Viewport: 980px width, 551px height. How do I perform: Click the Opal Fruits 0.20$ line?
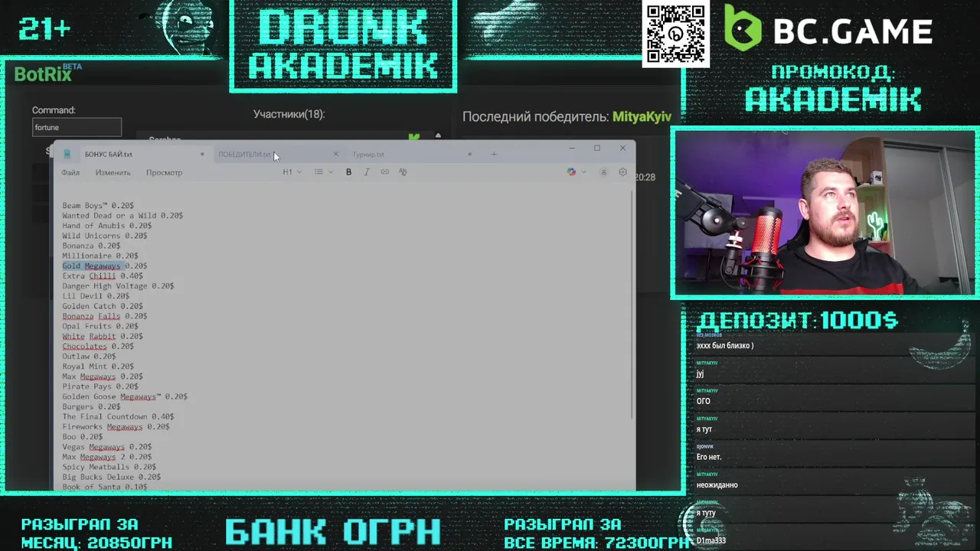pyautogui.click(x=100, y=326)
